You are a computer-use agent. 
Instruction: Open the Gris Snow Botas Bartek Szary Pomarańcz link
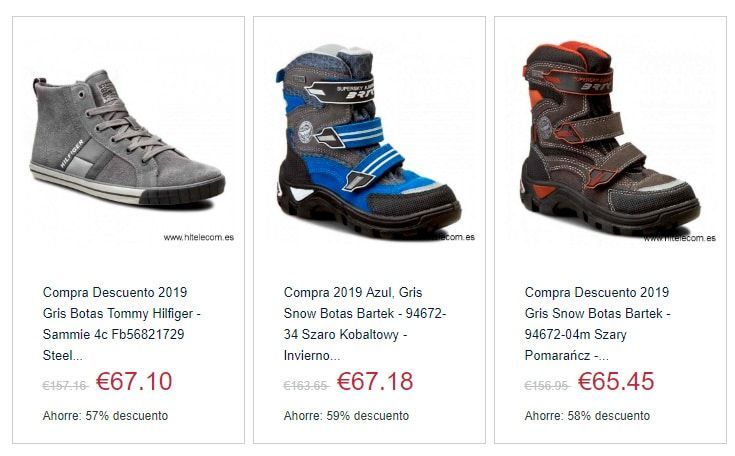pos(598,324)
